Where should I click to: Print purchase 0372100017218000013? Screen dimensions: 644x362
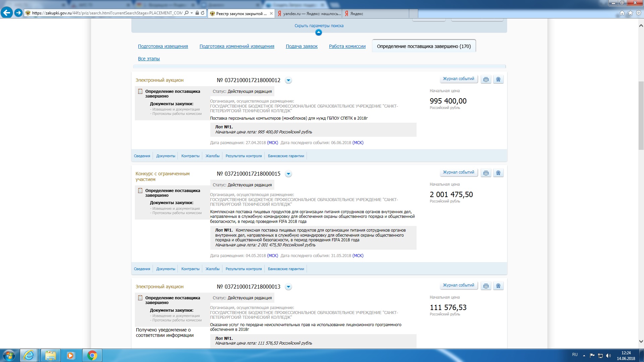point(486,286)
